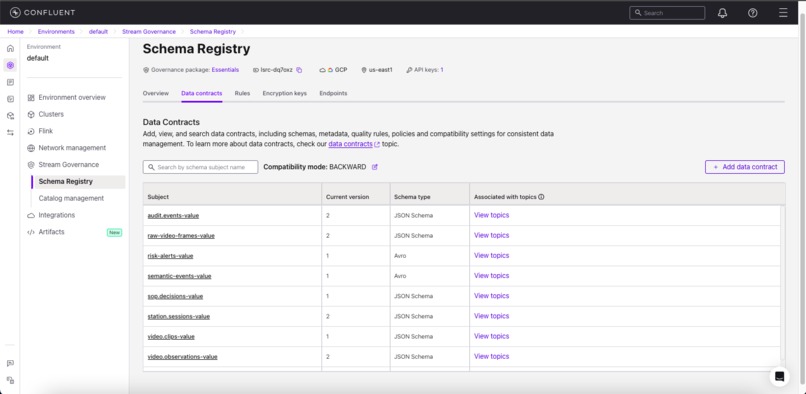Open video.clips-value subject
Image resolution: width=806 pixels, height=394 pixels.
(171, 336)
